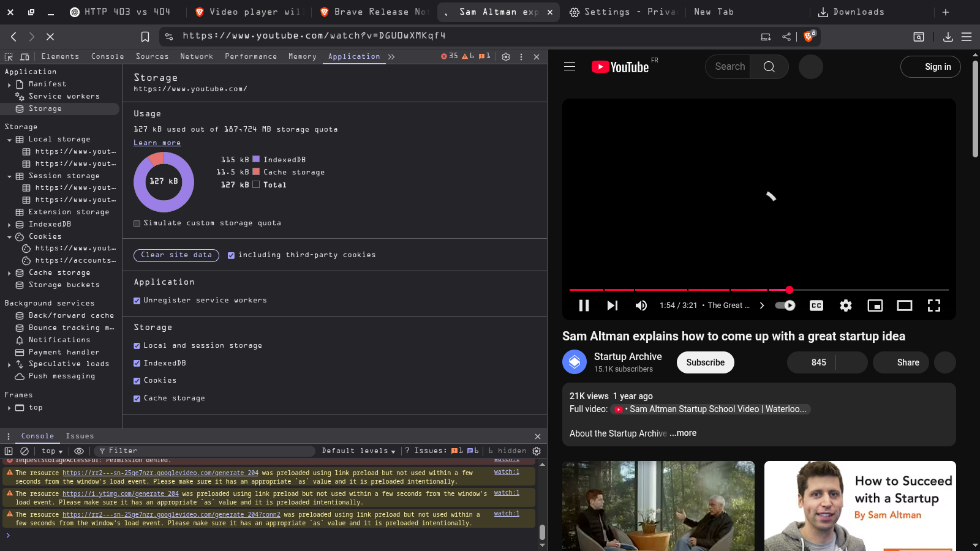980x551 pixels.
Task: Open the Sources tab
Action: pos(152,56)
